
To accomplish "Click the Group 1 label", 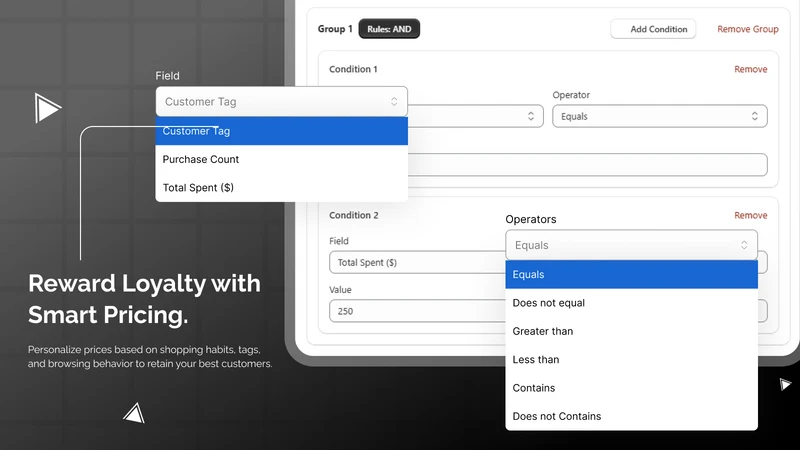I will [x=335, y=29].
